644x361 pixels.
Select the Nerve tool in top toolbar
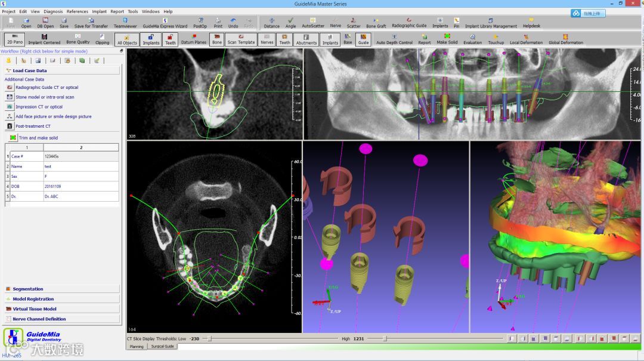[335, 23]
